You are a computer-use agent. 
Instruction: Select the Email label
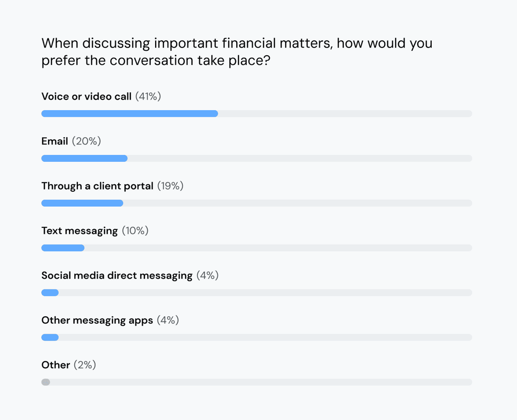(54, 141)
